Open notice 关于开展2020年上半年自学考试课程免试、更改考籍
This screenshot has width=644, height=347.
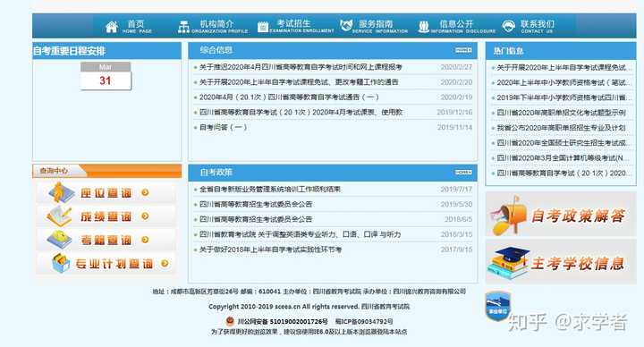pyautogui.click(x=299, y=82)
